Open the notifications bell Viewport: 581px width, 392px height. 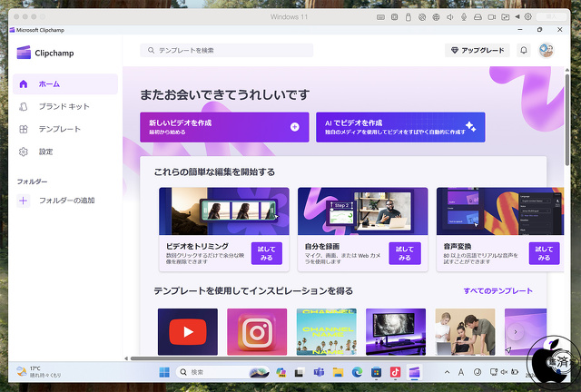(x=524, y=50)
